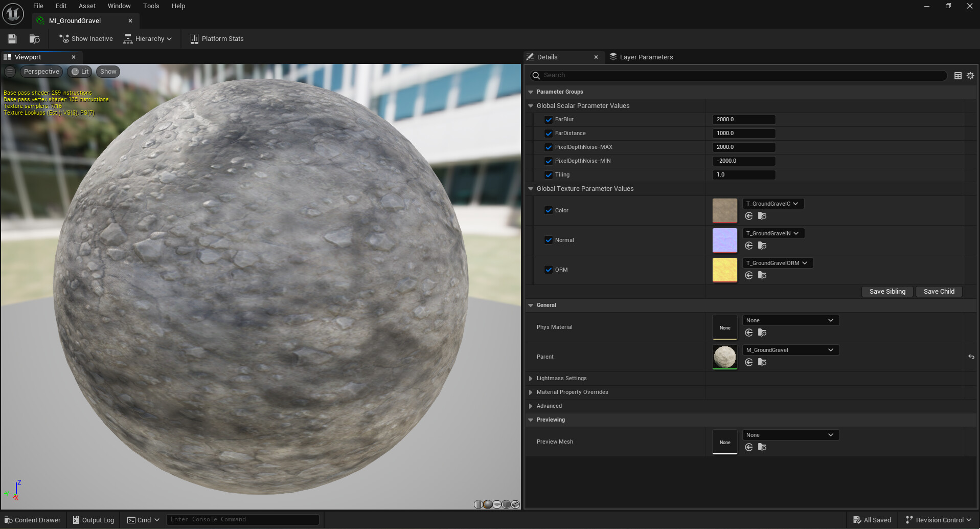The image size is (980, 529).
Task: Uncheck the ORM texture parameter
Action: coord(549,270)
